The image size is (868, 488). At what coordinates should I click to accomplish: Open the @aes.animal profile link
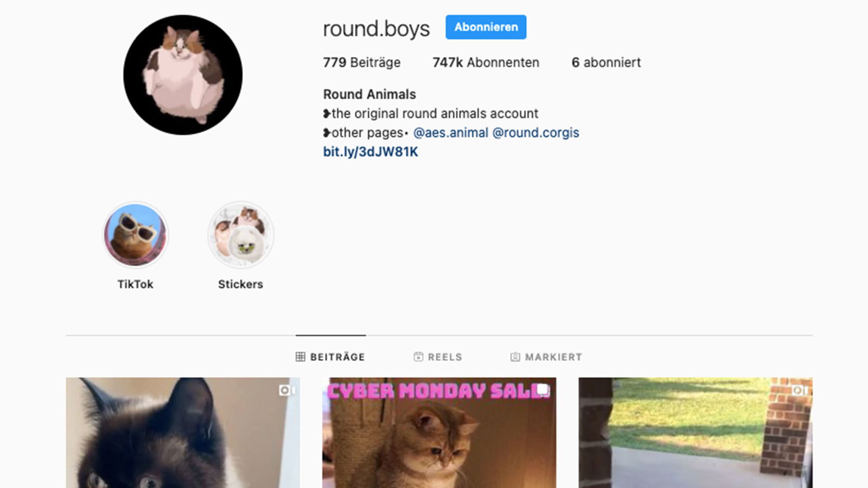[x=451, y=133]
